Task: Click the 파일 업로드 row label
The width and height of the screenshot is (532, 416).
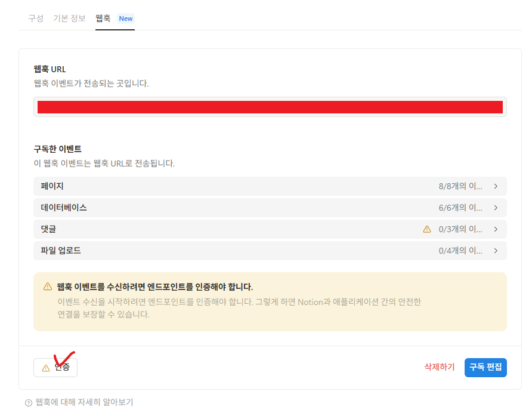Action: pos(61,251)
